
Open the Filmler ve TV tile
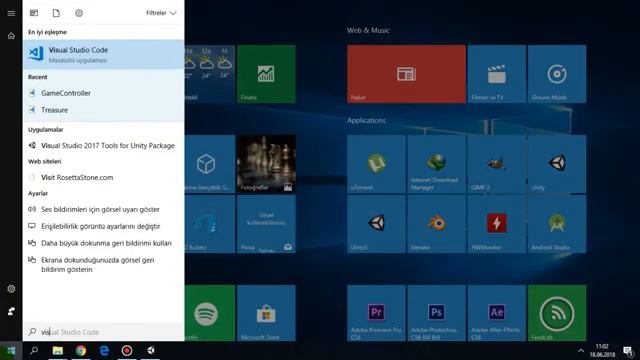click(497, 74)
